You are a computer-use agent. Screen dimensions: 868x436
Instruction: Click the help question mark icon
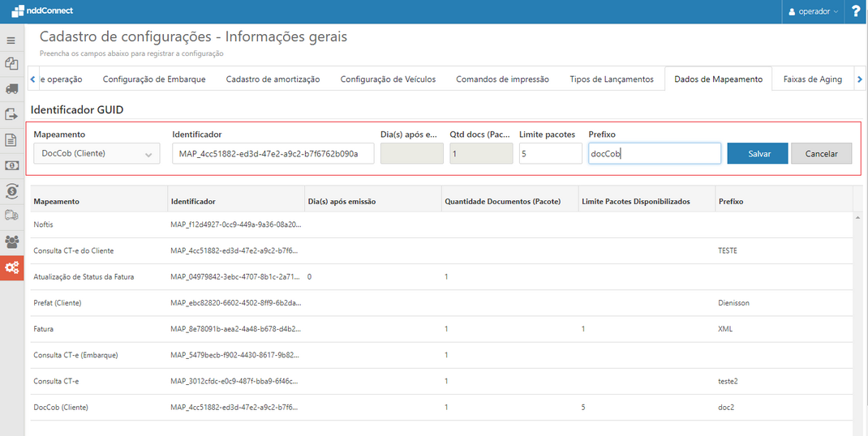pos(856,11)
